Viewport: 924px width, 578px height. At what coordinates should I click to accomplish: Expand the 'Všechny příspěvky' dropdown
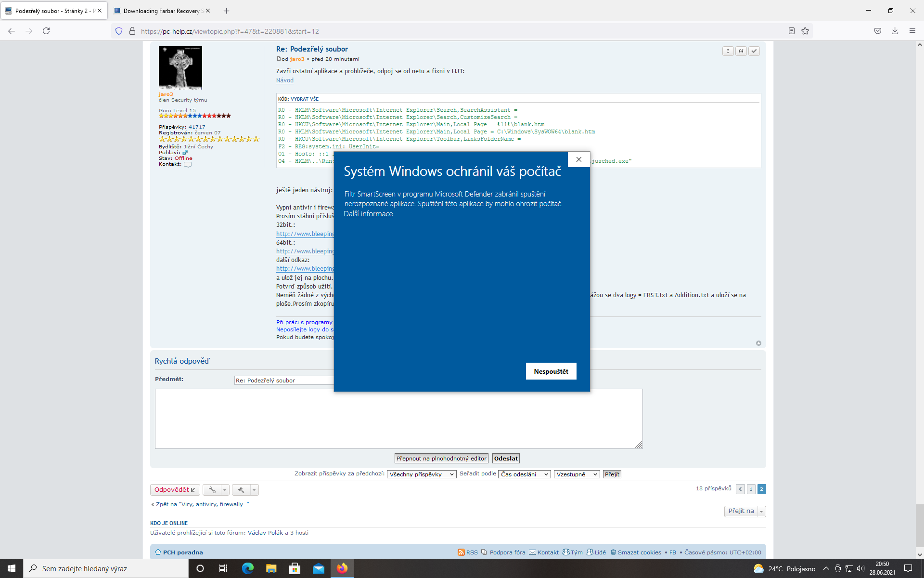click(x=422, y=474)
